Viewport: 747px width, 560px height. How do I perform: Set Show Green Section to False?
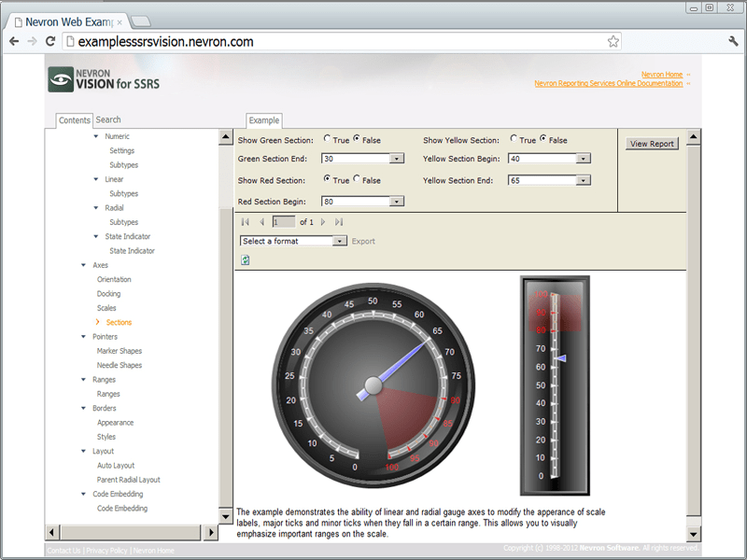(x=357, y=138)
